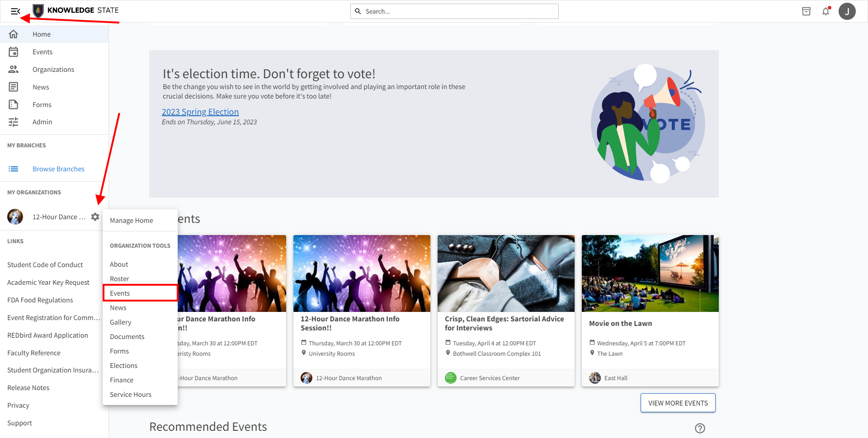868x438 pixels.
Task: Click the View More Events button
Action: tap(678, 403)
